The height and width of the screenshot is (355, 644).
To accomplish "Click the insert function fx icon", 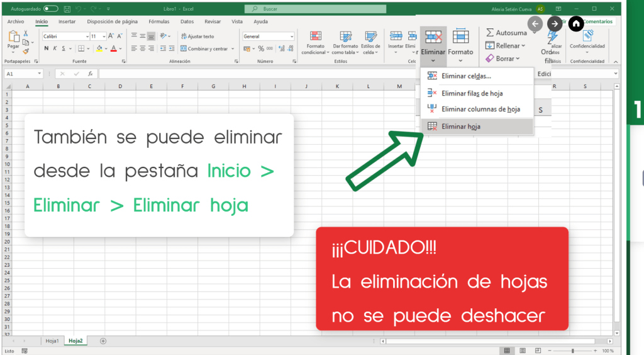I will tap(91, 74).
